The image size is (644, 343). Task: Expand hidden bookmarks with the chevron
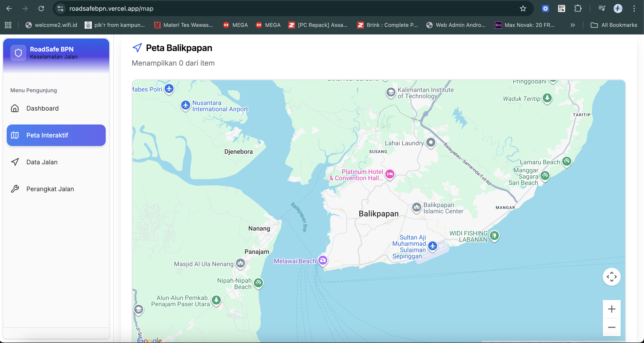tap(573, 25)
